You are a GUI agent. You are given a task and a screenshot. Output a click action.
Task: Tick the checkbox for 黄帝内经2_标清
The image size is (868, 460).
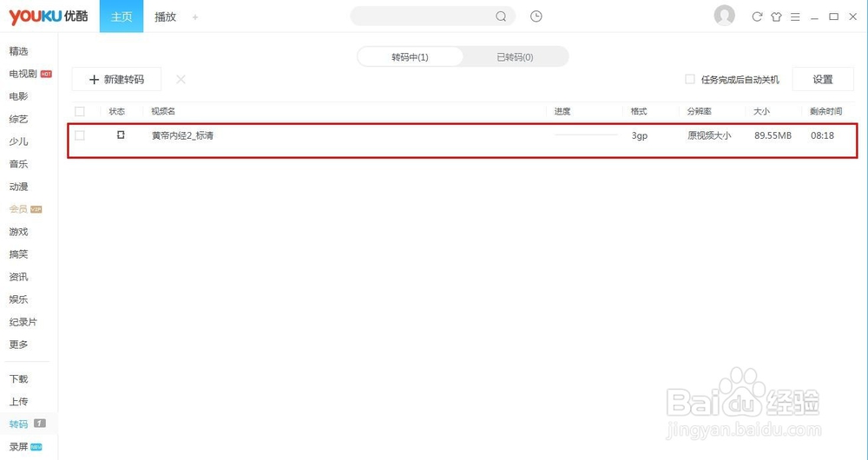[80, 135]
